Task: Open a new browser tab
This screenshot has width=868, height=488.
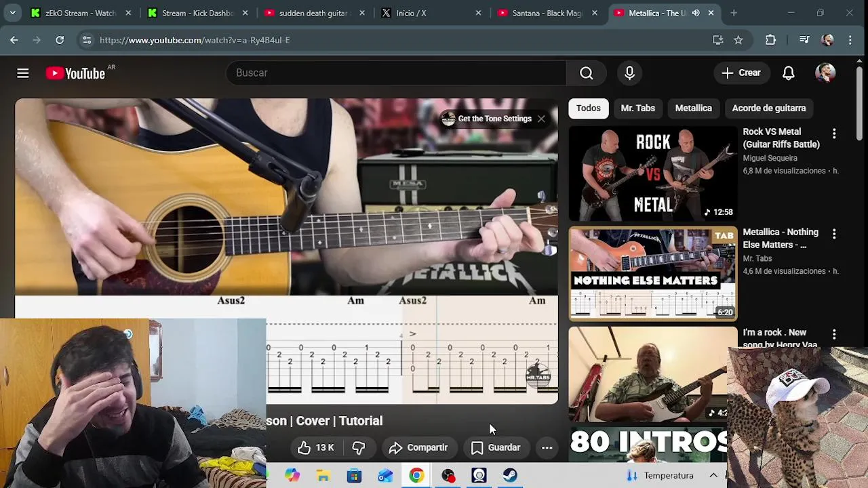Action: [x=734, y=13]
